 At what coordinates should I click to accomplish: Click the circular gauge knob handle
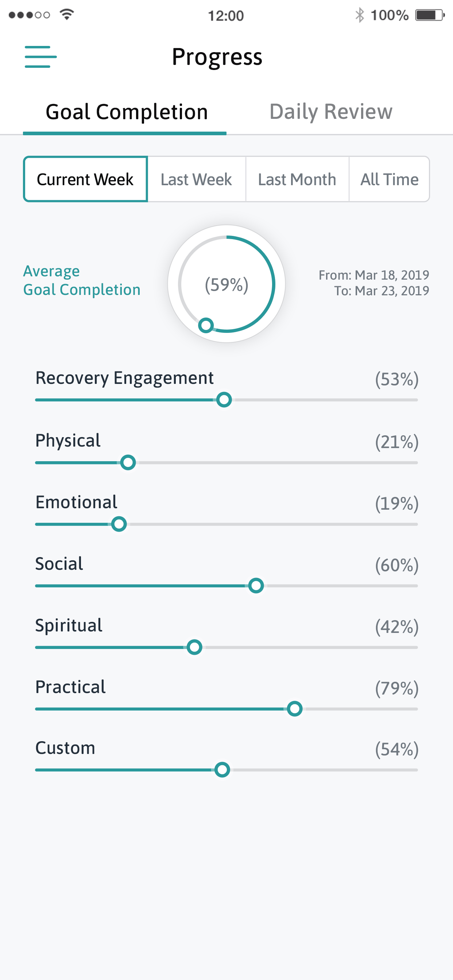pyautogui.click(x=206, y=325)
